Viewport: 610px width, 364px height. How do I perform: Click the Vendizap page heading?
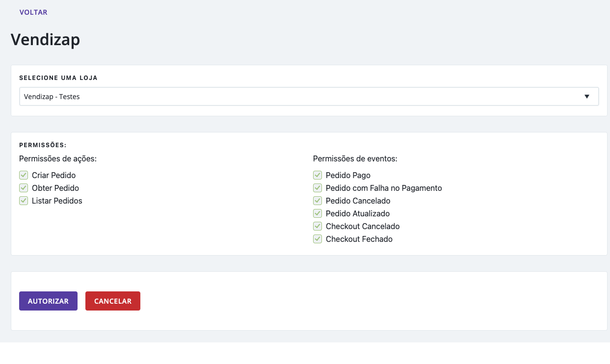pos(45,40)
